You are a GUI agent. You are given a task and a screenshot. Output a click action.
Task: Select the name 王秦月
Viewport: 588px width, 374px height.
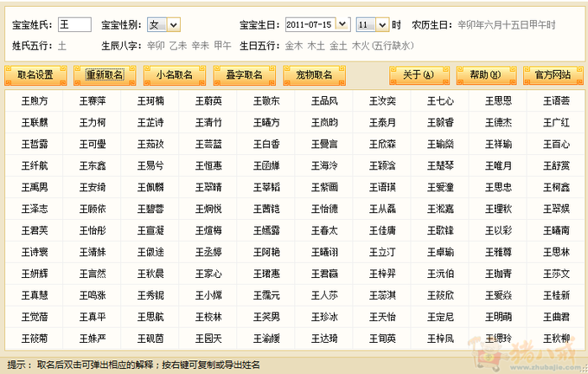[x=382, y=123]
